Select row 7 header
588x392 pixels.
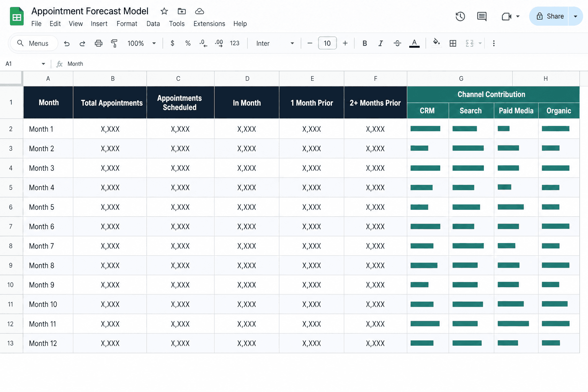tap(11, 227)
